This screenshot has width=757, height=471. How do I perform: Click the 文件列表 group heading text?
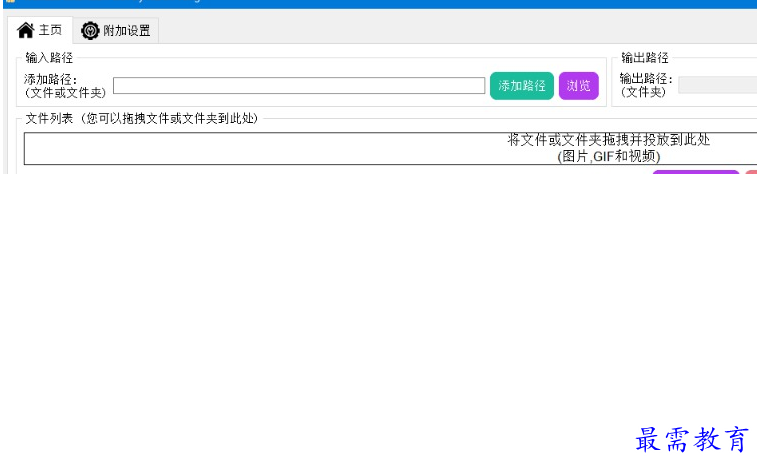click(x=141, y=118)
